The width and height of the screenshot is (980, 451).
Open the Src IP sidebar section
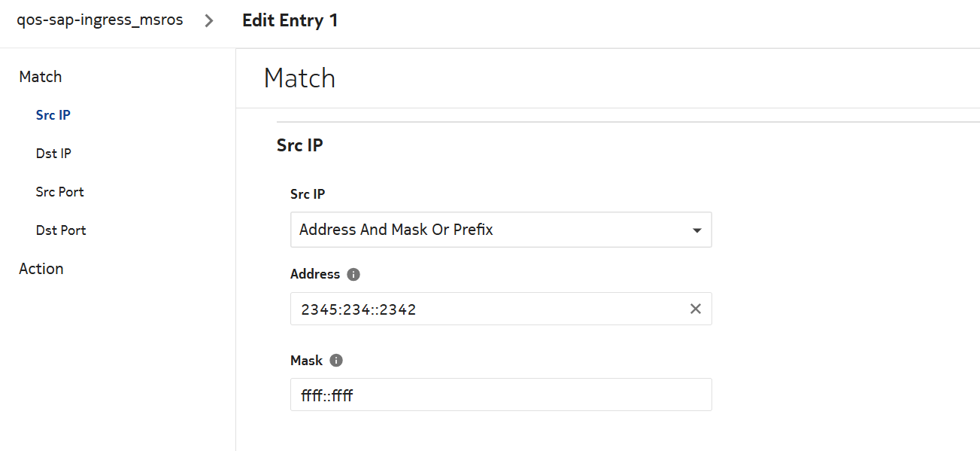53,115
